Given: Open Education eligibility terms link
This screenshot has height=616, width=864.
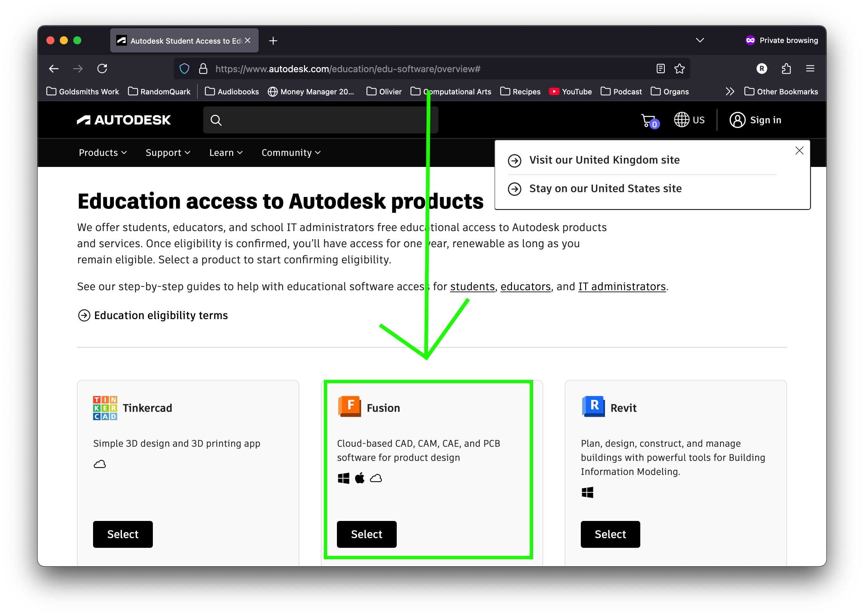Looking at the screenshot, I should point(153,315).
